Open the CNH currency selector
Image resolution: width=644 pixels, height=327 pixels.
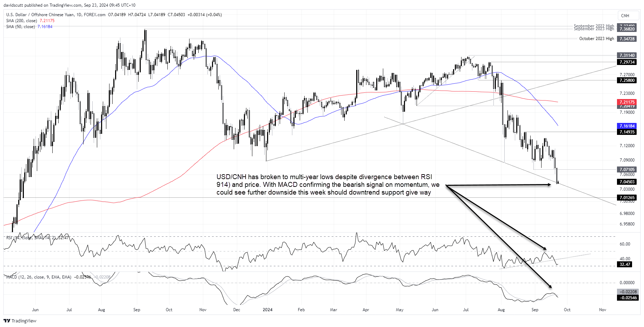[628, 15]
